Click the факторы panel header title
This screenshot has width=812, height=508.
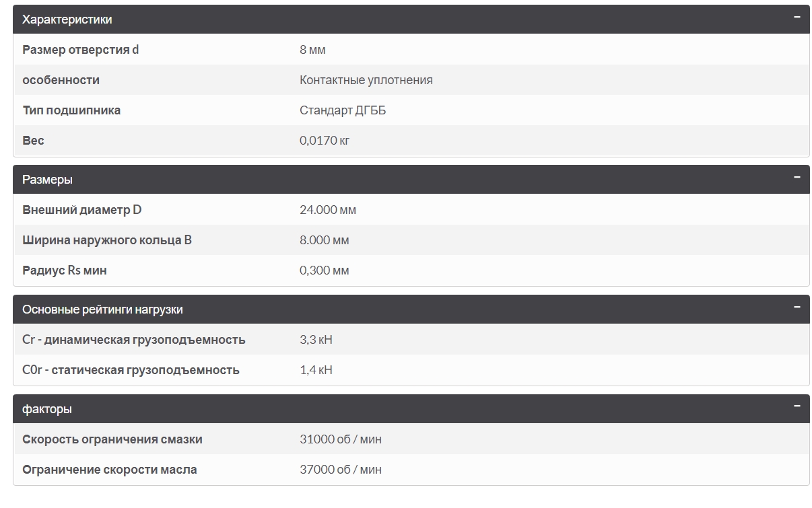click(x=47, y=409)
